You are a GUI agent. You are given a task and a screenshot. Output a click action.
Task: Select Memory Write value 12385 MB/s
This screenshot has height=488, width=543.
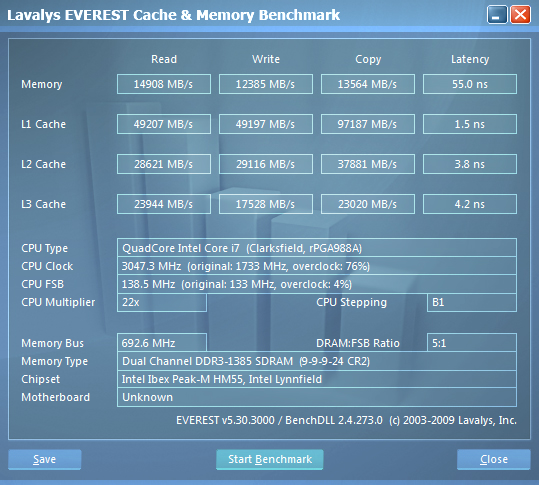pyautogui.click(x=266, y=84)
